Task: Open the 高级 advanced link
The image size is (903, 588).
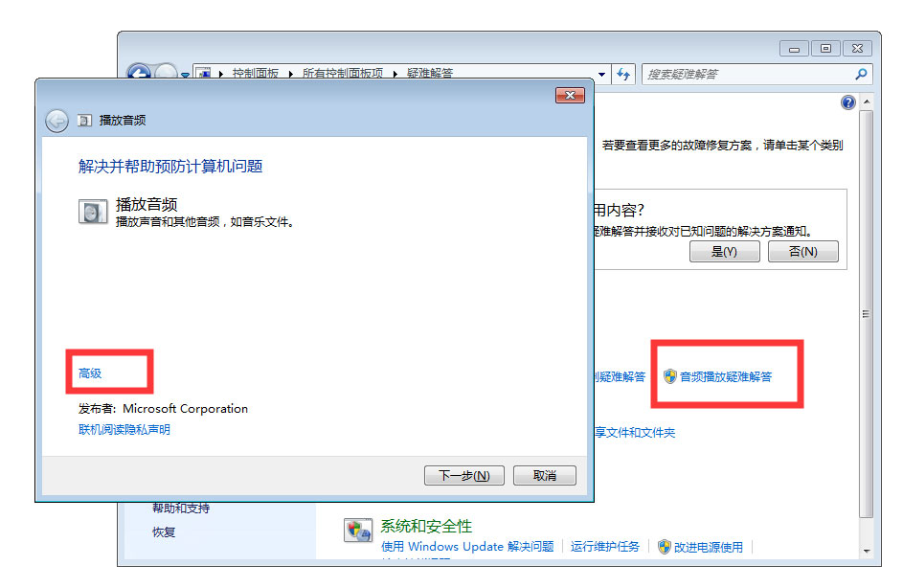Action: point(90,373)
